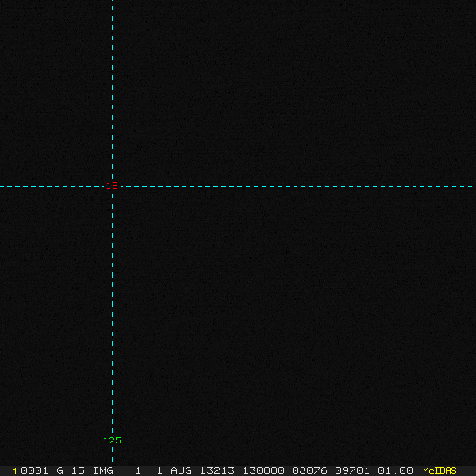Image resolution: width=476 pixels, height=476 pixels.
Task: Select the G-15 satellite name in status bar
Action: tap(71, 470)
